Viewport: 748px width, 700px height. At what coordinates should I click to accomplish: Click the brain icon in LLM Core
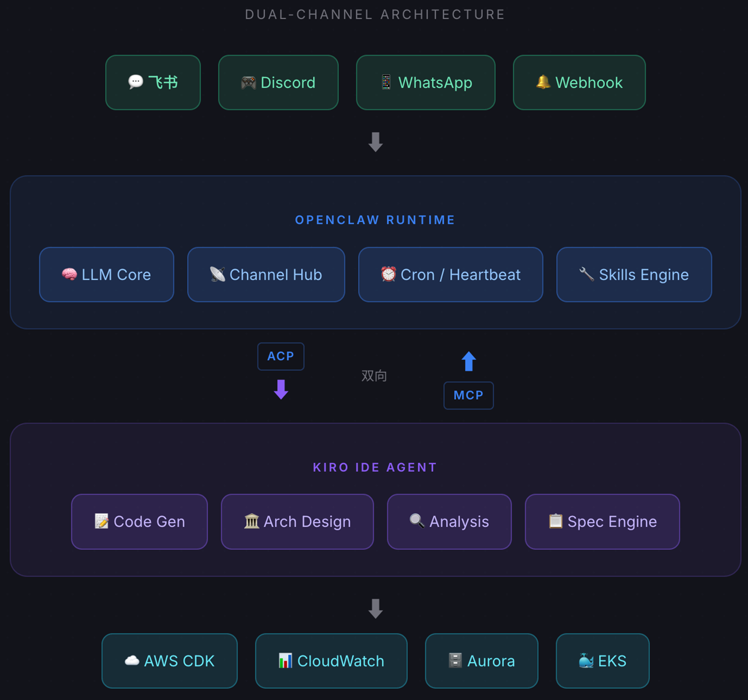click(70, 274)
